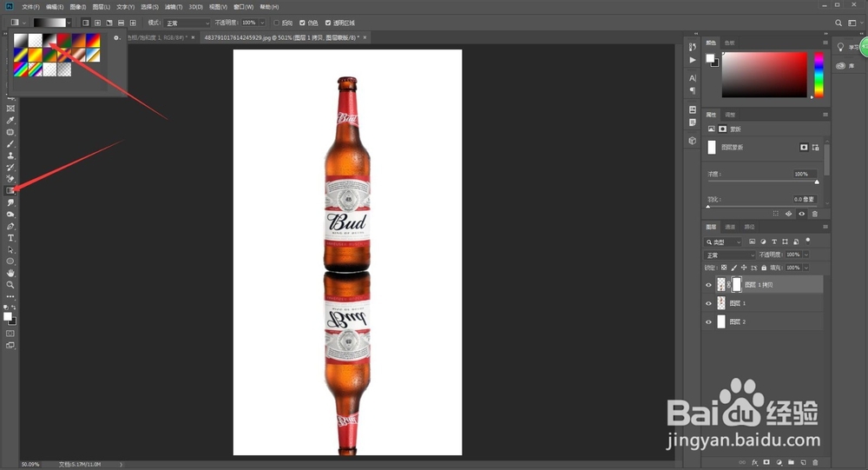
Task: Open the gradient picker settings gear
Action: pyautogui.click(x=116, y=38)
